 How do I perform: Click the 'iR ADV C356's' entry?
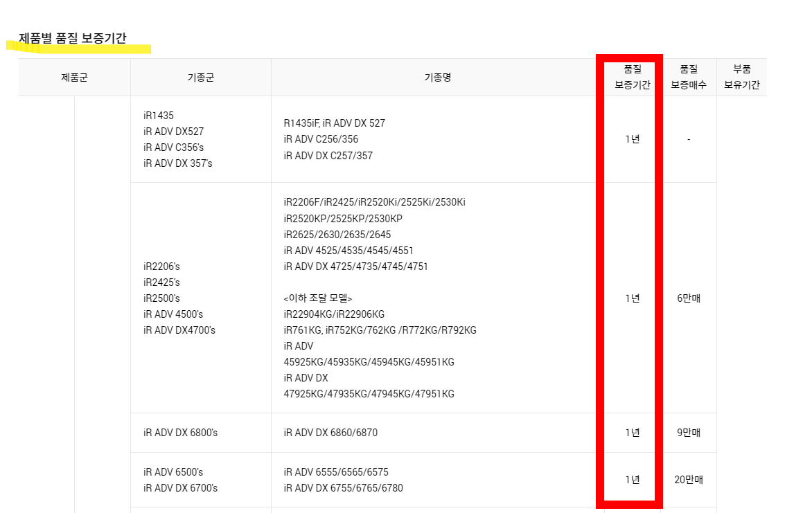173,147
